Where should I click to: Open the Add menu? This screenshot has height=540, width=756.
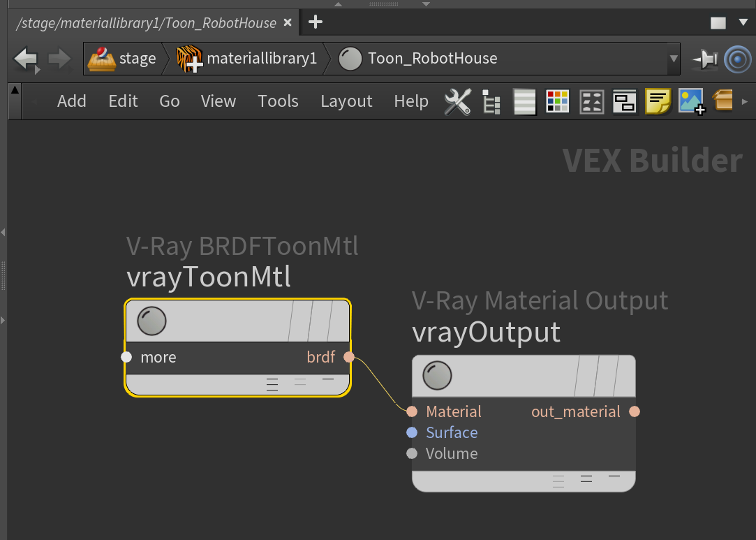tap(71, 101)
